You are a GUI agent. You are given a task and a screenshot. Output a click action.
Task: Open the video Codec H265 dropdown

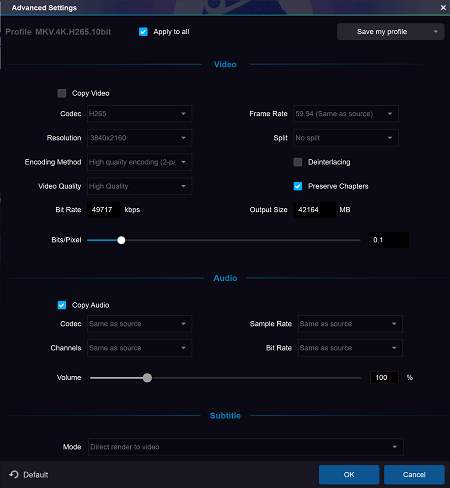139,114
